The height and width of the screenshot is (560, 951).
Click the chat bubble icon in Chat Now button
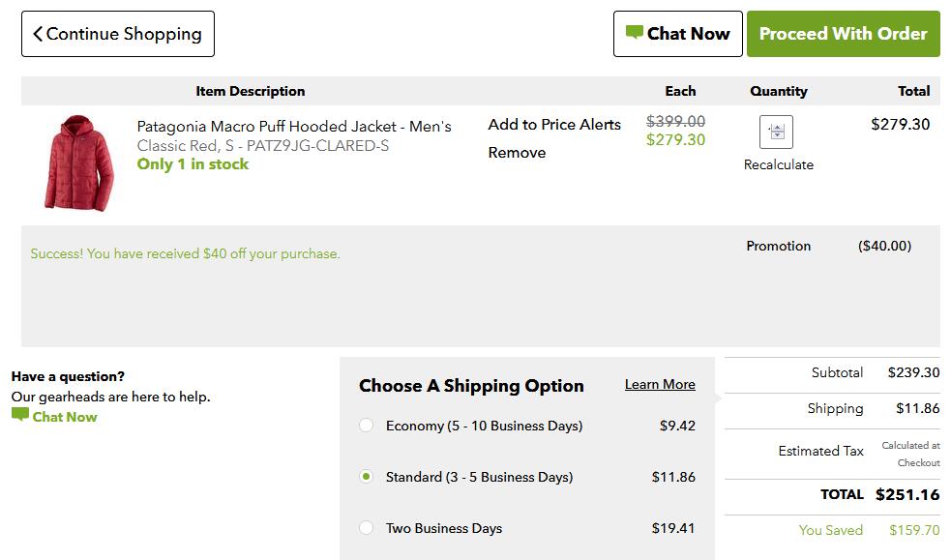point(634,32)
